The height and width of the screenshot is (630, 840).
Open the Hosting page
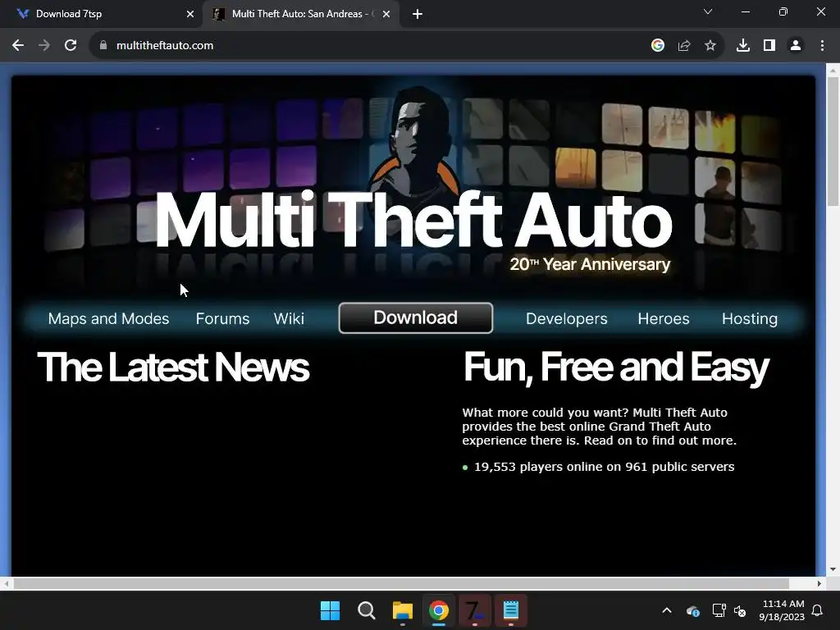(x=750, y=319)
